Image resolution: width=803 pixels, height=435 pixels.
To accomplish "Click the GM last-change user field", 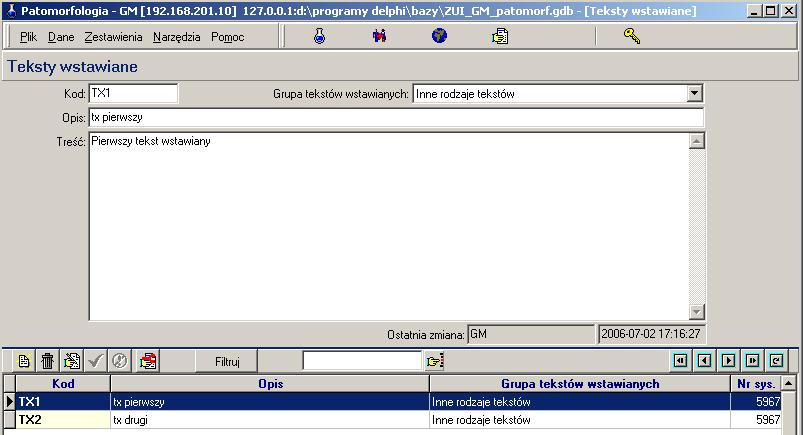I will [531, 334].
